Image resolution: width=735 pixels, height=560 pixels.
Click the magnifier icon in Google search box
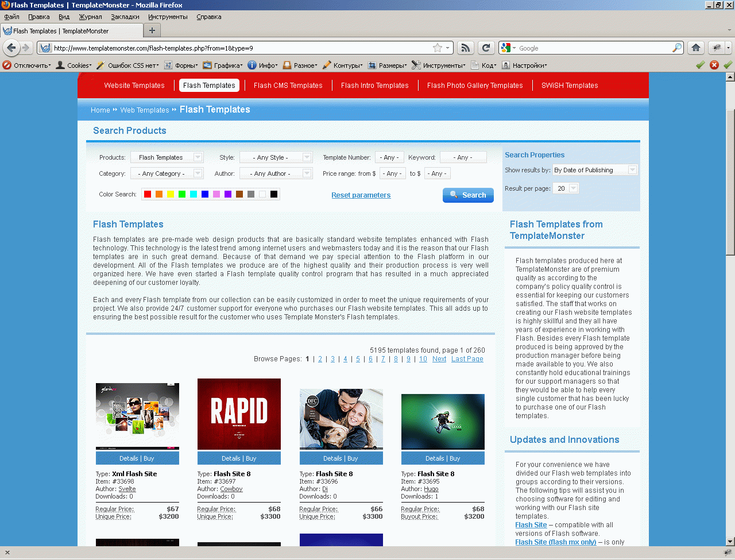tap(678, 48)
